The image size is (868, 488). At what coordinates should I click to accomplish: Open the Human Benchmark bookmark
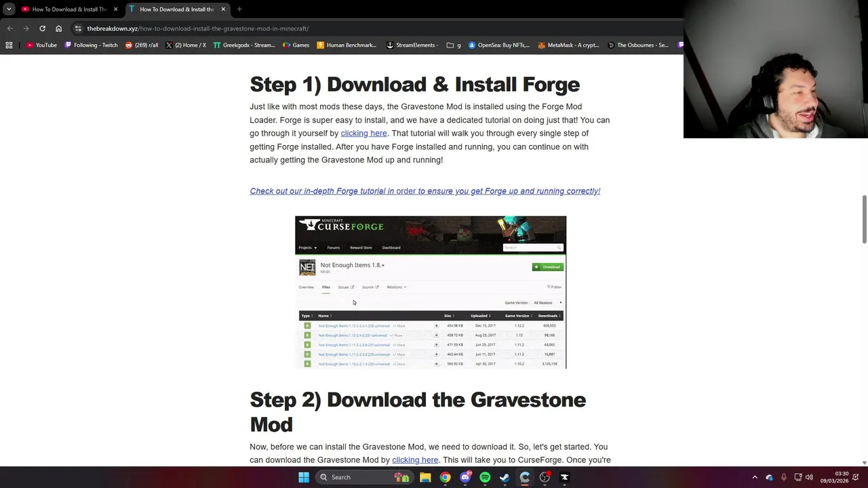coord(347,45)
